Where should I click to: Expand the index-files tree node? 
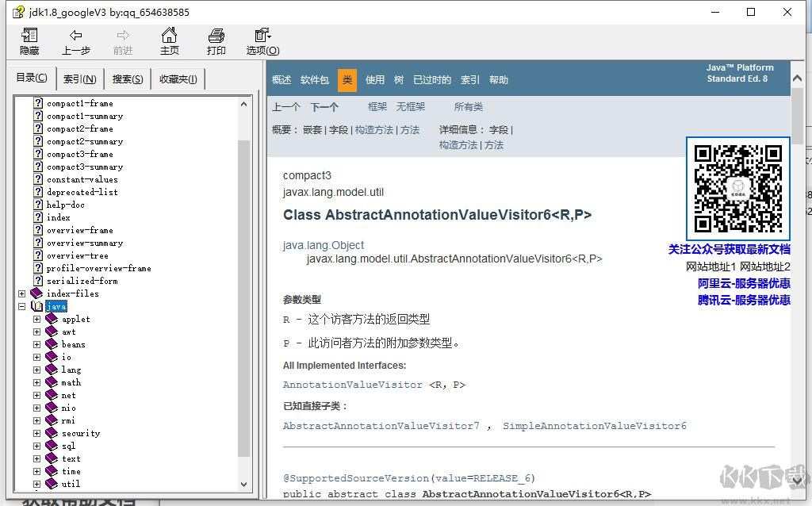(21, 293)
